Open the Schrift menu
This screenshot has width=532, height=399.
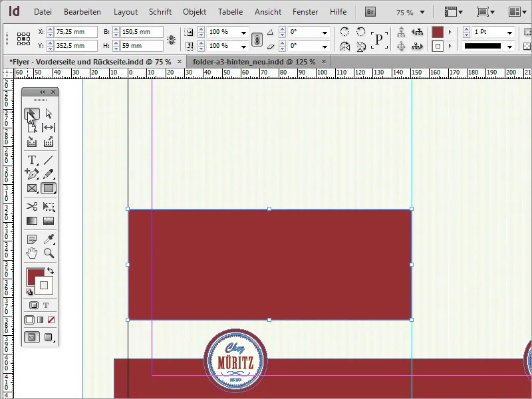(x=160, y=12)
